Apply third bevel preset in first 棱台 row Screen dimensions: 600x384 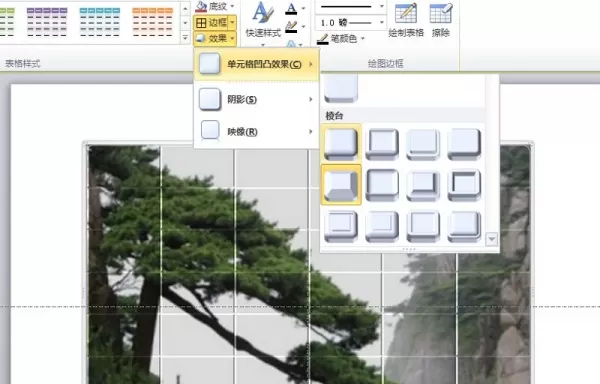423,144
